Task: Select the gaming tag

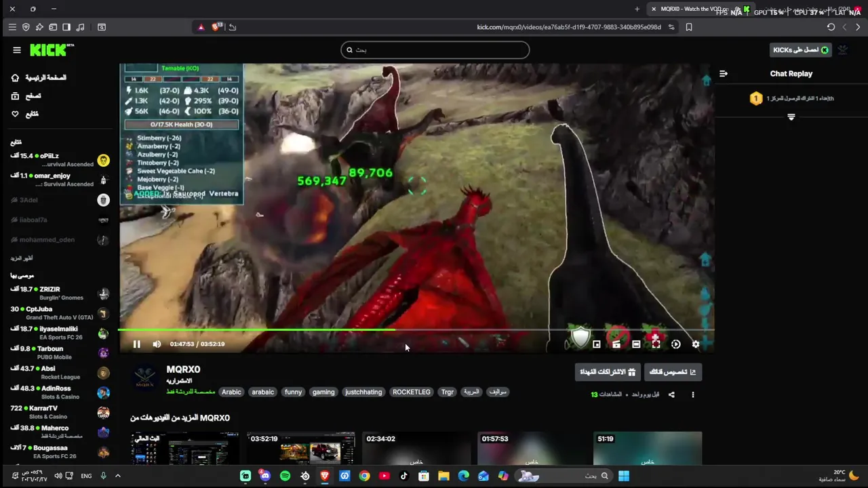Action: click(x=323, y=392)
